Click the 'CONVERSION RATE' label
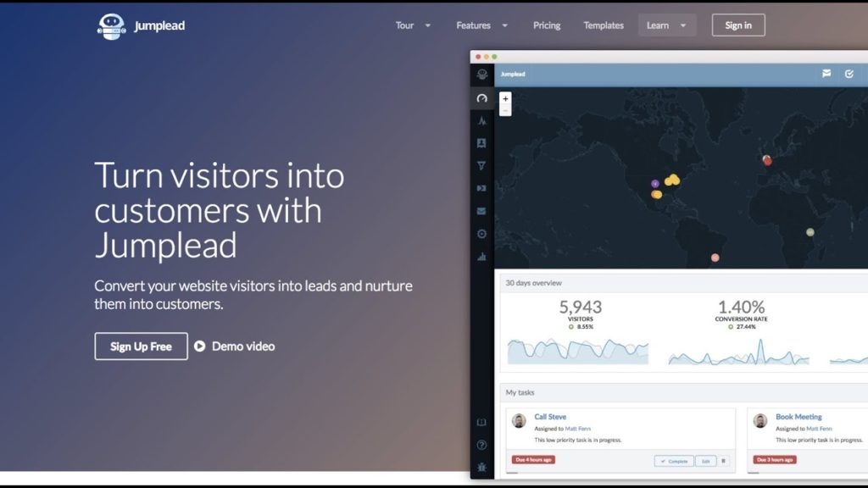Viewport: 868px width, 488px height. click(741, 319)
